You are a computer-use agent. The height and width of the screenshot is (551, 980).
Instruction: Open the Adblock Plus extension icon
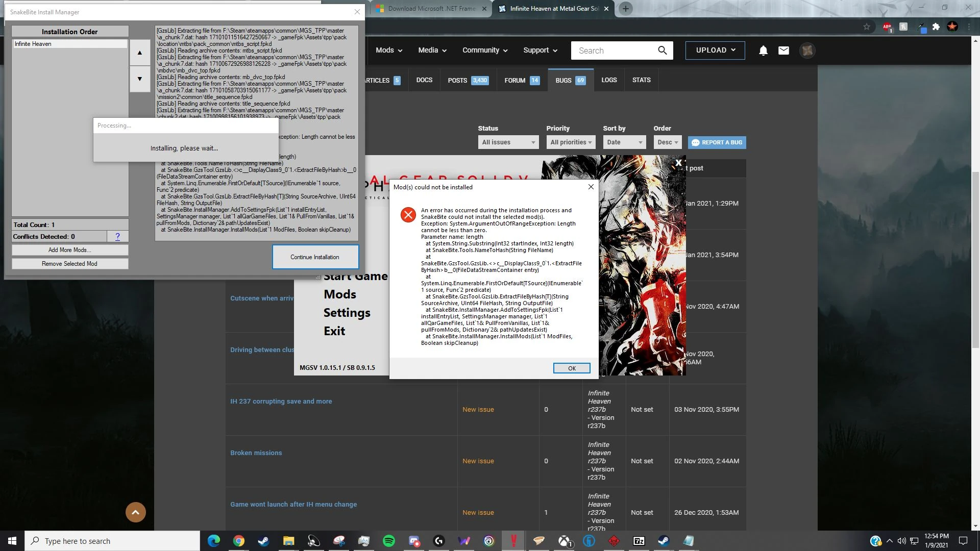coord(887,27)
